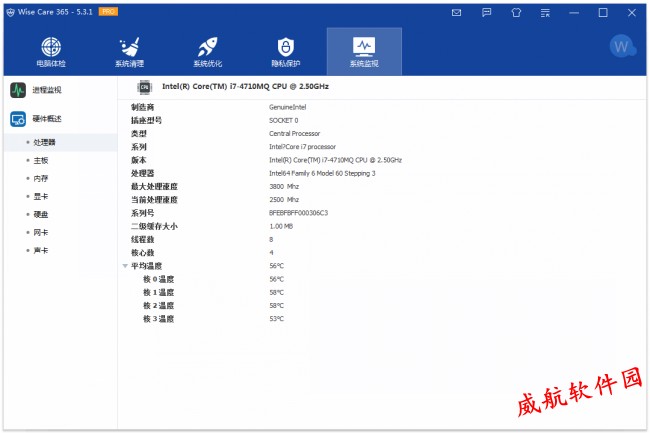This screenshot has width=650, height=433.
Task: Switch to 系统优化 system tuneup tab
Action: click(x=208, y=52)
